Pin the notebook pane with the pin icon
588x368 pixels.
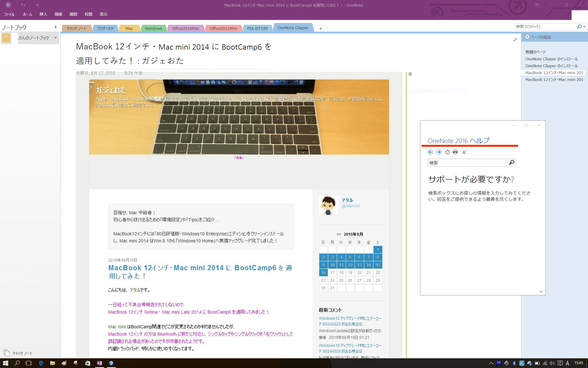point(56,28)
